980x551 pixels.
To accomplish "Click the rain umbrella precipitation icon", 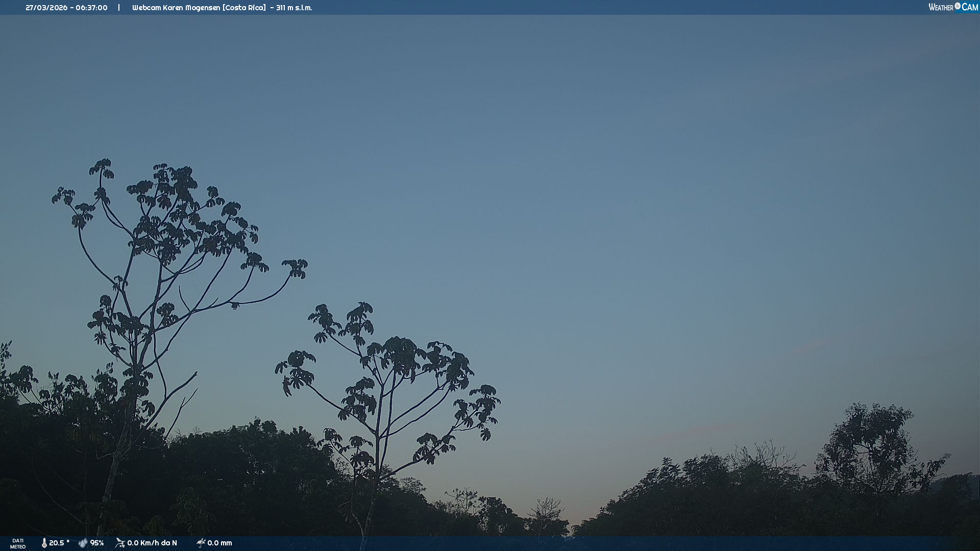I will [x=201, y=543].
